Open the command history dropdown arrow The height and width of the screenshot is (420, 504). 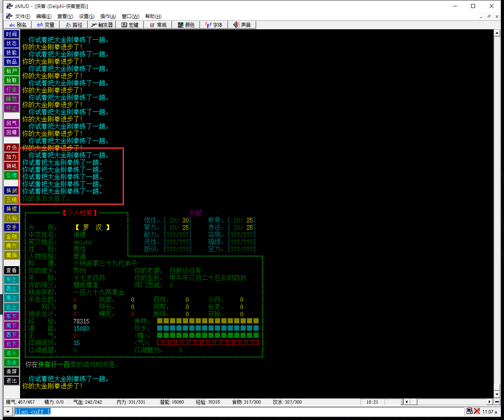point(8,412)
